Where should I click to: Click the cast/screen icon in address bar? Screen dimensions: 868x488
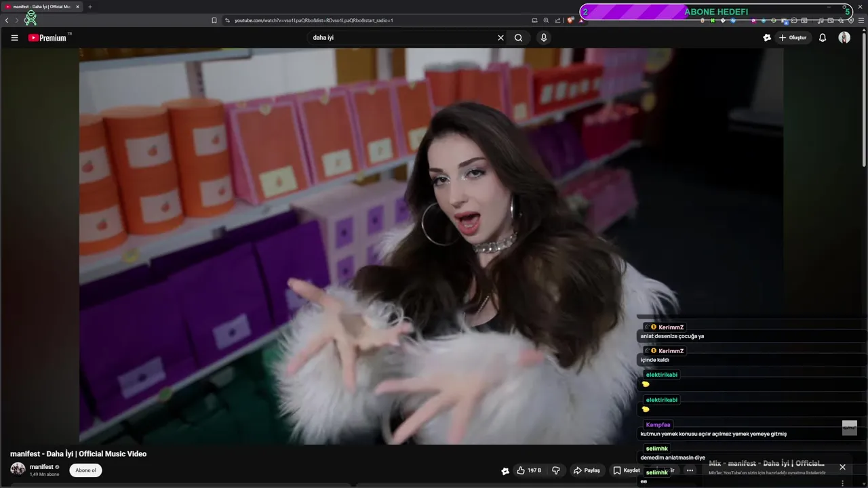click(x=534, y=20)
